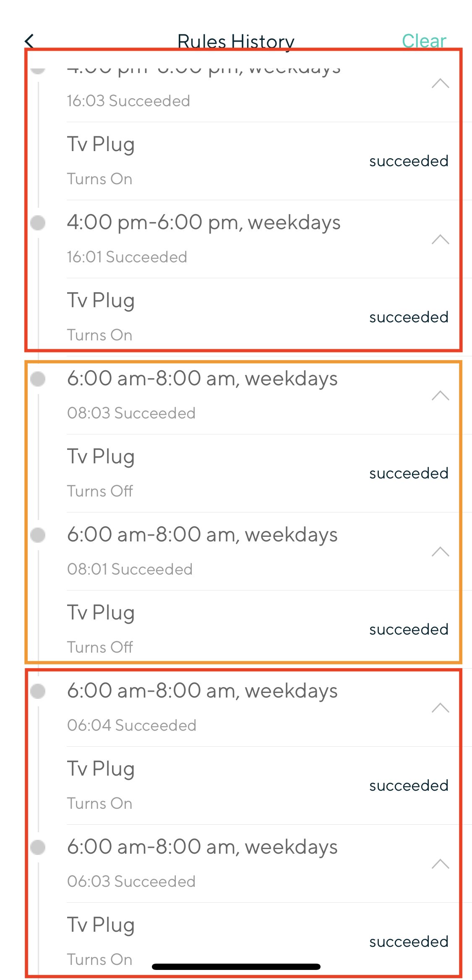Collapse the 08:03 Succeeded rule entry
472x980 pixels.
point(441,396)
